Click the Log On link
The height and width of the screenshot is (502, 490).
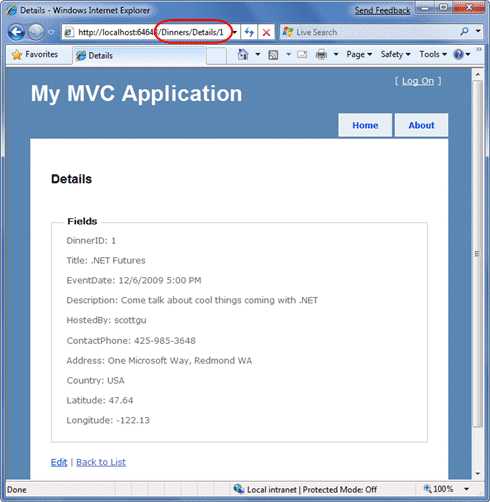click(x=418, y=81)
